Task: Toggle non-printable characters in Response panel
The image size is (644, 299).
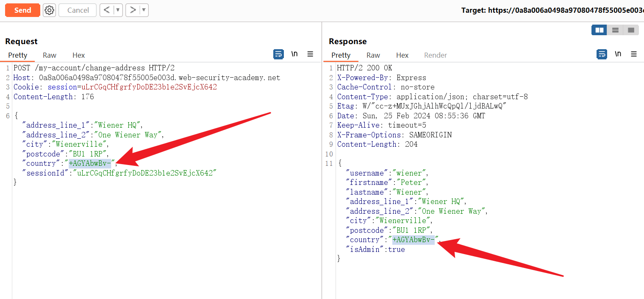Action: pos(618,54)
